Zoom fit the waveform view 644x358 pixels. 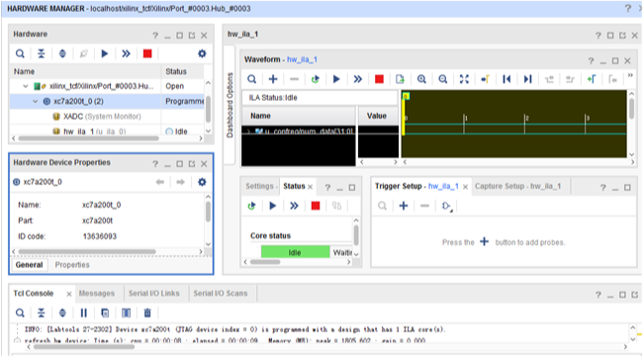464,79
